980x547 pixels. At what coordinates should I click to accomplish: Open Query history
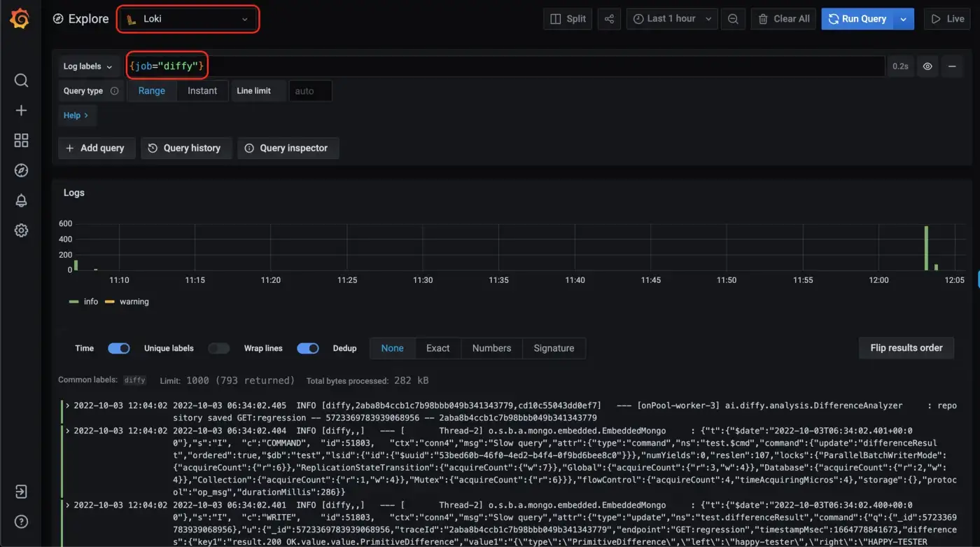click(186, 148)
